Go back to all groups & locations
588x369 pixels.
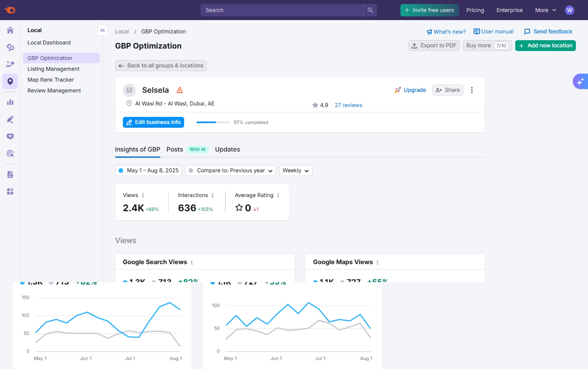pyautogui.click(x=161, y=66)
